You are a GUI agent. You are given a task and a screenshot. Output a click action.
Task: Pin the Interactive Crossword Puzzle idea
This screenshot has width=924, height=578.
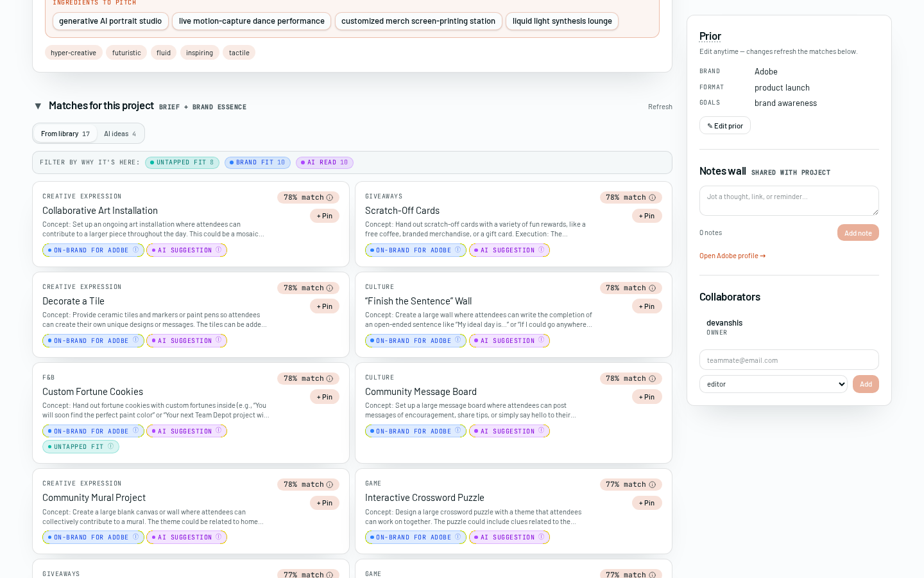click(x=647, y=503)
